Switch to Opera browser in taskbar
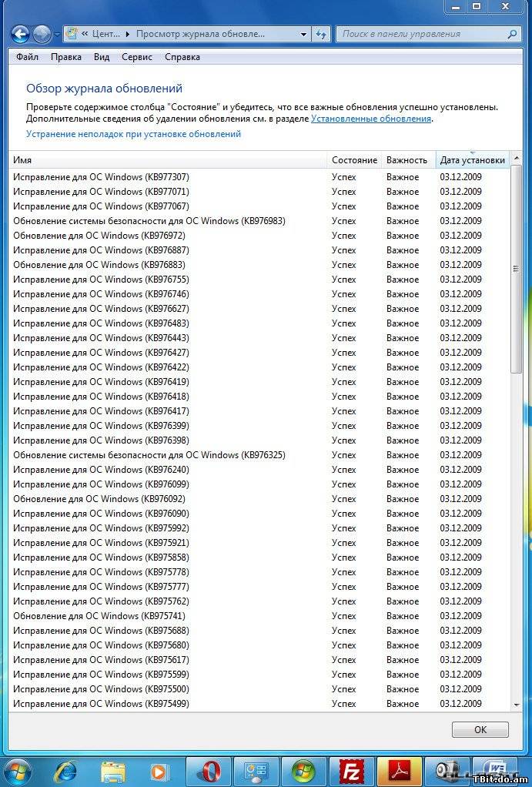The height and width of the screenshot is (787, 532). (x=209, y=772)
